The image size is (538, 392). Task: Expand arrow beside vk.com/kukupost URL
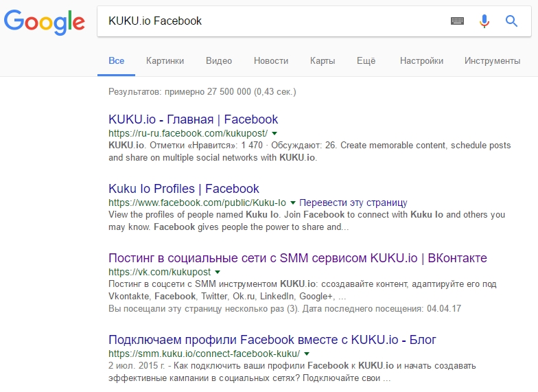click(x=218, y=272)
